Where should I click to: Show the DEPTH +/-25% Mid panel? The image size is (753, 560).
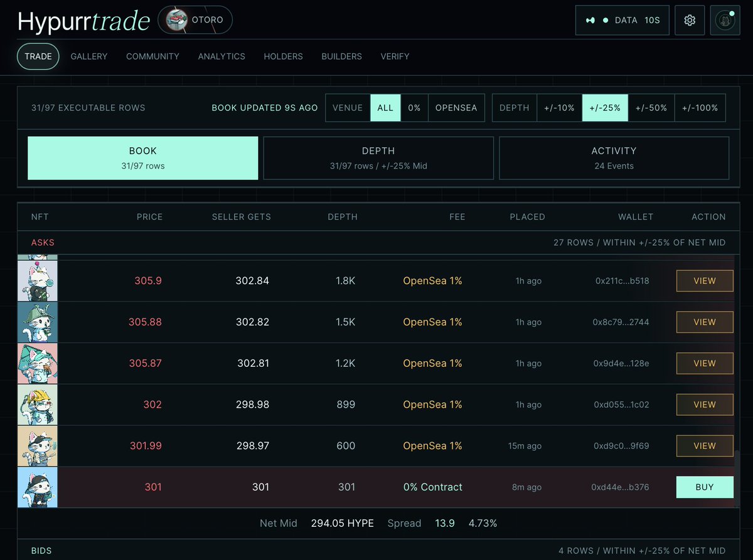coord(378,158)
